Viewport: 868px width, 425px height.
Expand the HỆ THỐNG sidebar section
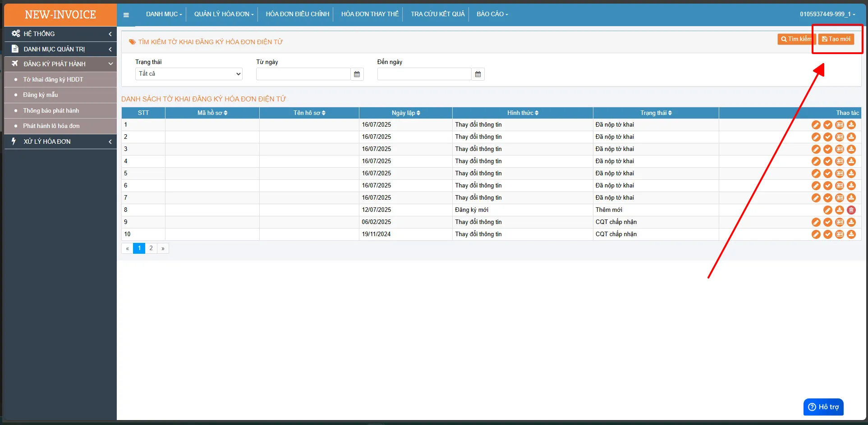[60, 34]
